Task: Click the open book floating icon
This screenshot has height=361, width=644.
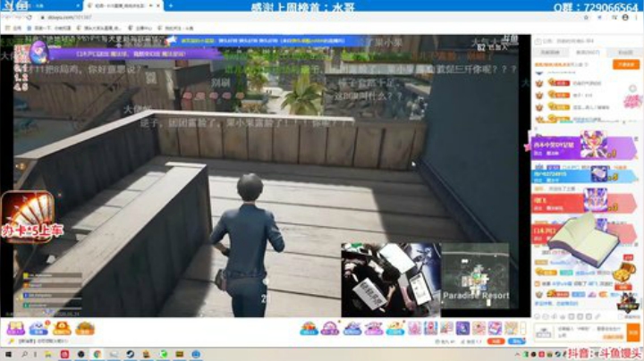Action: pos(584,240)
